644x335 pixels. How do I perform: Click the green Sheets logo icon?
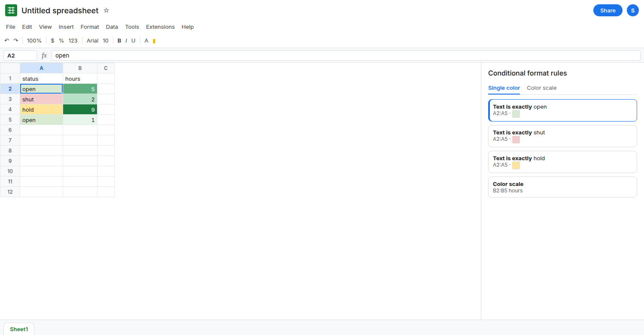tap(11, 10)
